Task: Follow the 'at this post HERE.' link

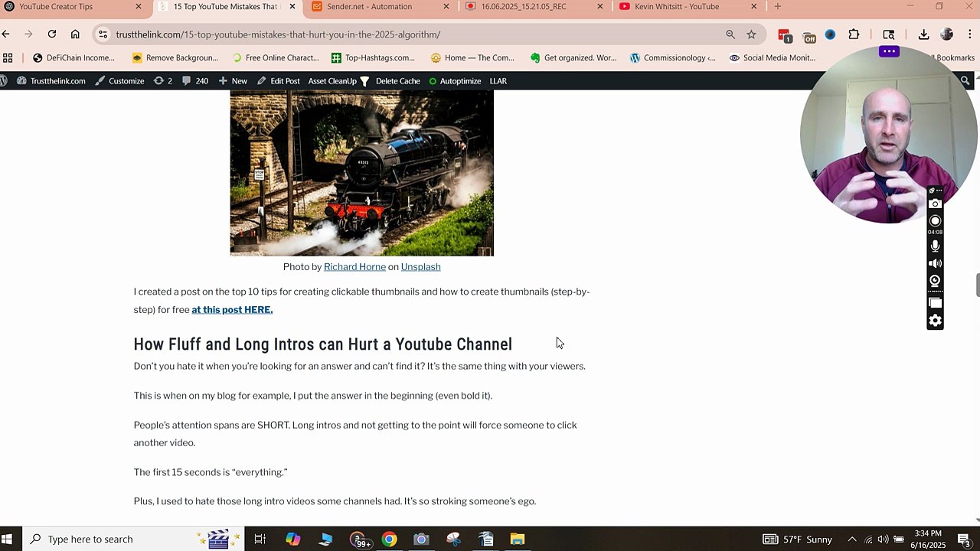Action: click(232, 310)
